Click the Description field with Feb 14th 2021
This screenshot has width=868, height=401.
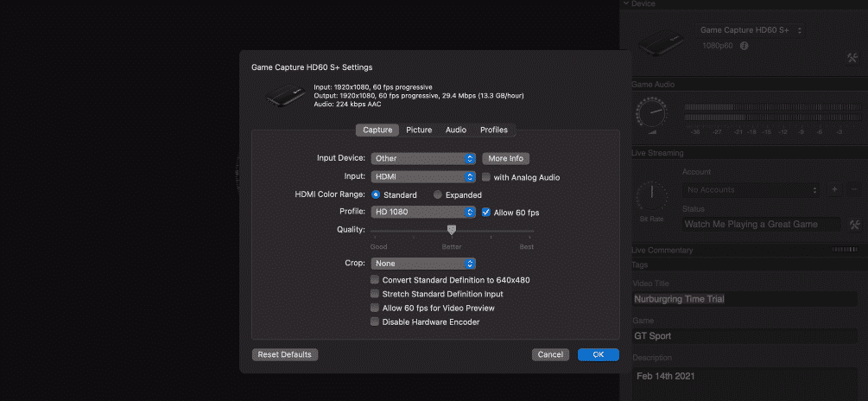point(744,383)
